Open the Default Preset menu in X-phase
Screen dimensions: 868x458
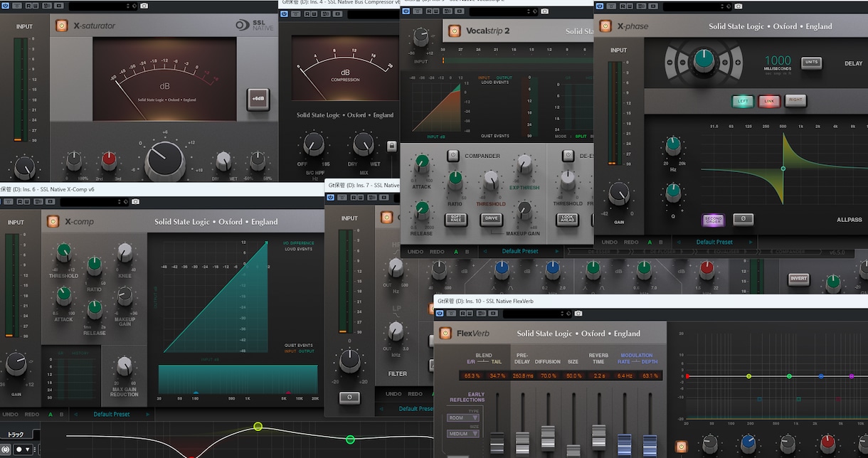(x=714, y=242)
